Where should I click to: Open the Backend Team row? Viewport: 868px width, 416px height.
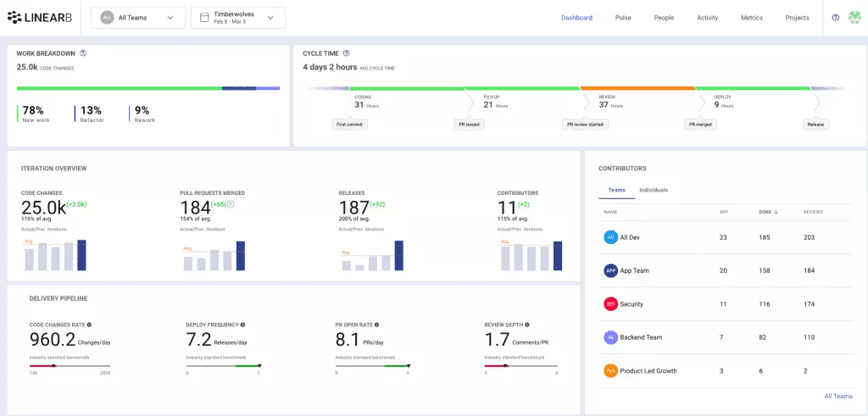tap(726, 337)
